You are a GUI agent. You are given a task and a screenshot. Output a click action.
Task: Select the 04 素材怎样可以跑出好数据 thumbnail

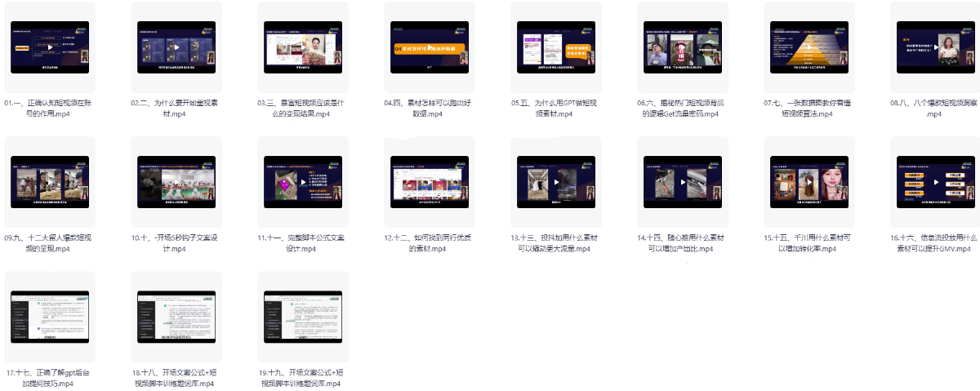pyautogui.click(x=430, y=47)
